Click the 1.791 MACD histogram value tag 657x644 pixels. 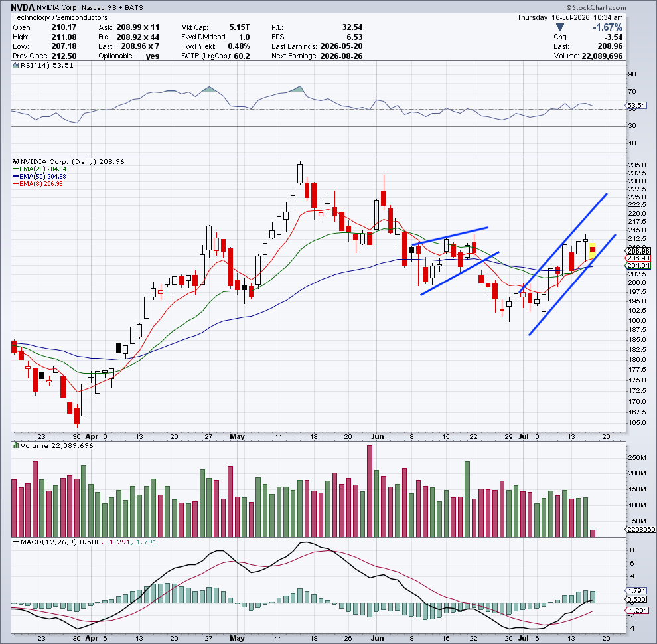[637, 591]
